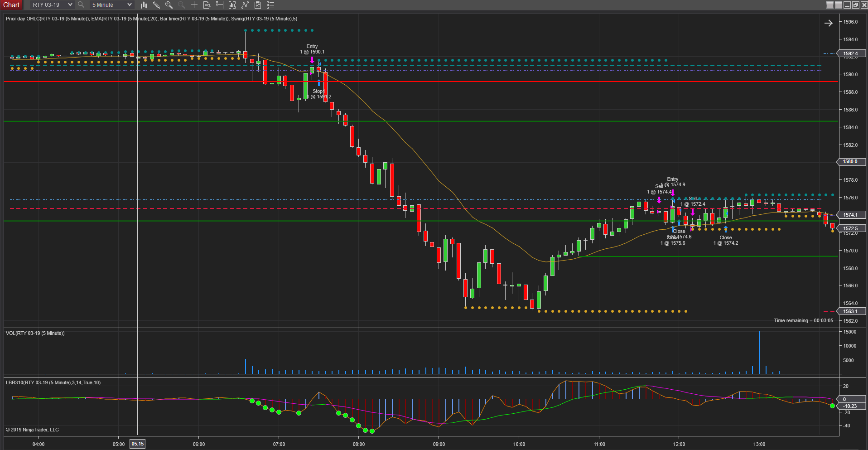The height and width of the screenshot is (450, 868).
Task: Click the 05:15 time axis label
Action: (x=138, y=444)
